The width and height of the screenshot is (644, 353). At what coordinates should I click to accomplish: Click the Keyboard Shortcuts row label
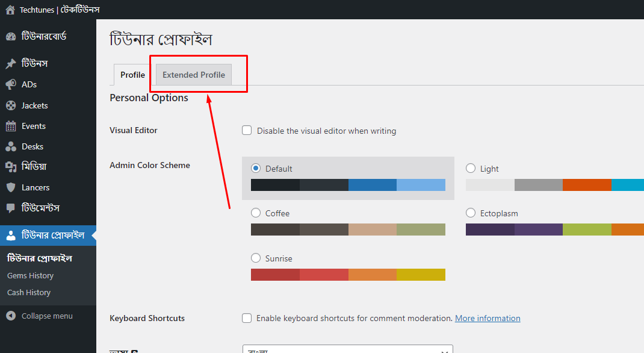click(147, 318)
